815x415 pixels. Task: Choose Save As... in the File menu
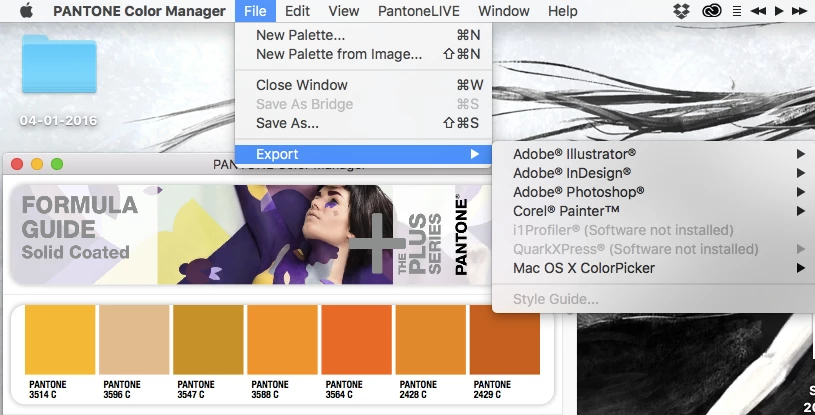point(363,123)
